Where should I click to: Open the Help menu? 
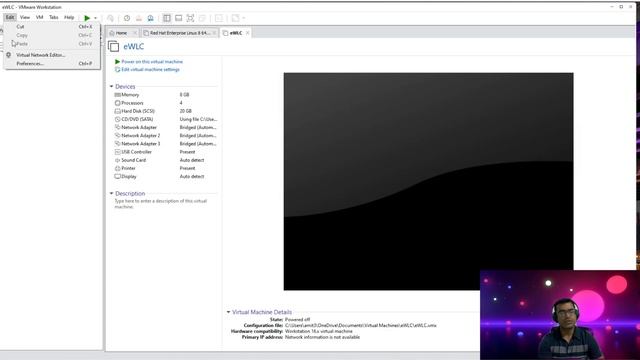coord(69,17)
